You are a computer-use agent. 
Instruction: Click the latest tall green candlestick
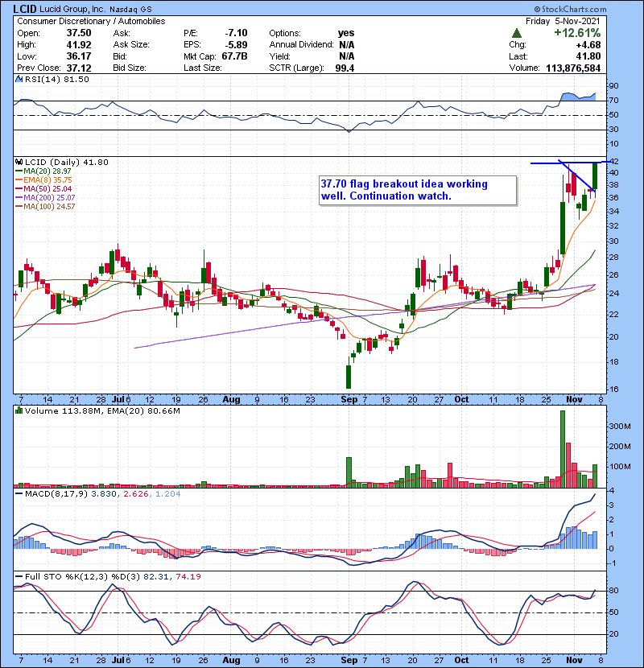(595, 176)
